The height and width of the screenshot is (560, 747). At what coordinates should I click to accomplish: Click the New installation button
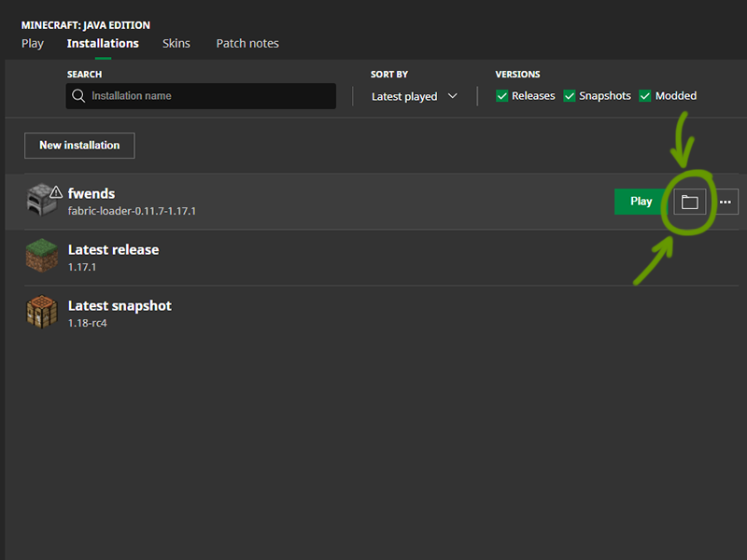[x=79, y=146]
